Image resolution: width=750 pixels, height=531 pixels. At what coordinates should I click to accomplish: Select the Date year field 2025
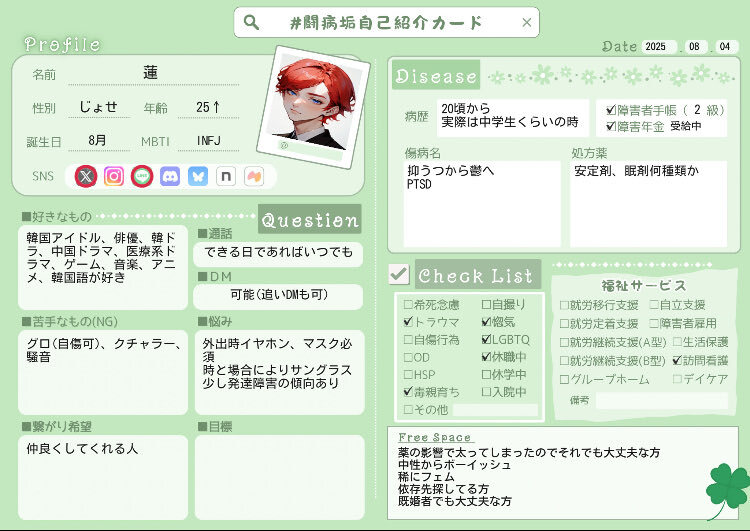pyautogui.click(x=658, y=47)
